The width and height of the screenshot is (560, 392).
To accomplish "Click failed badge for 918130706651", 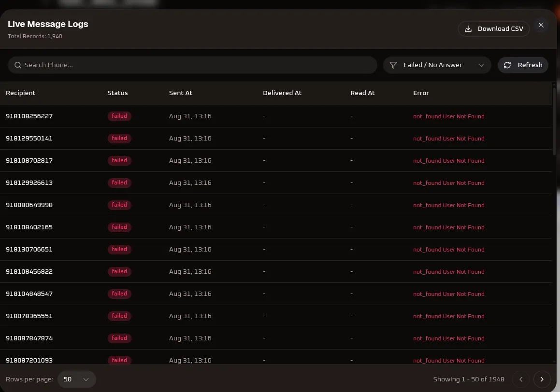I will tap(119, 249).
